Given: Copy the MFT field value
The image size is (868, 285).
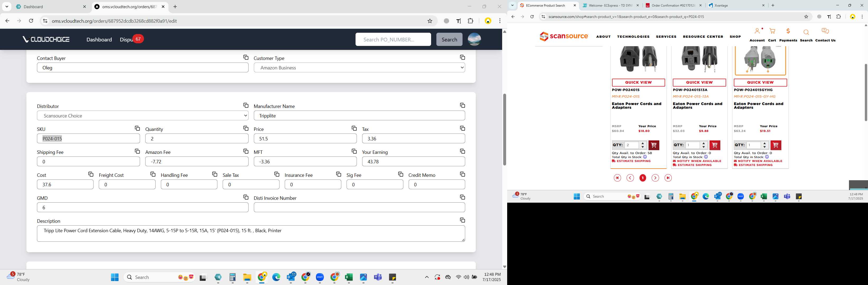Looking at the screenshot, I should pos(354,151).
